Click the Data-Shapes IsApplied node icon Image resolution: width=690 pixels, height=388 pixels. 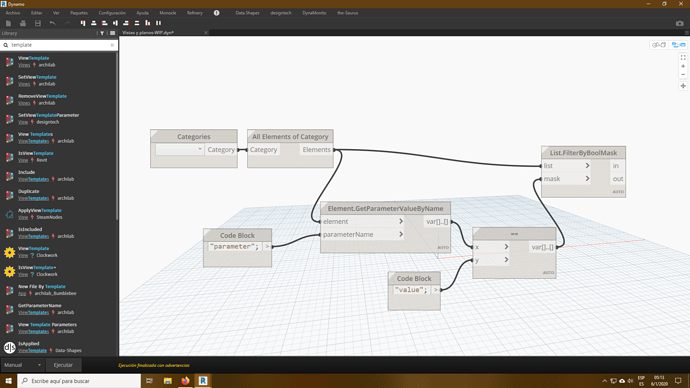9,347
